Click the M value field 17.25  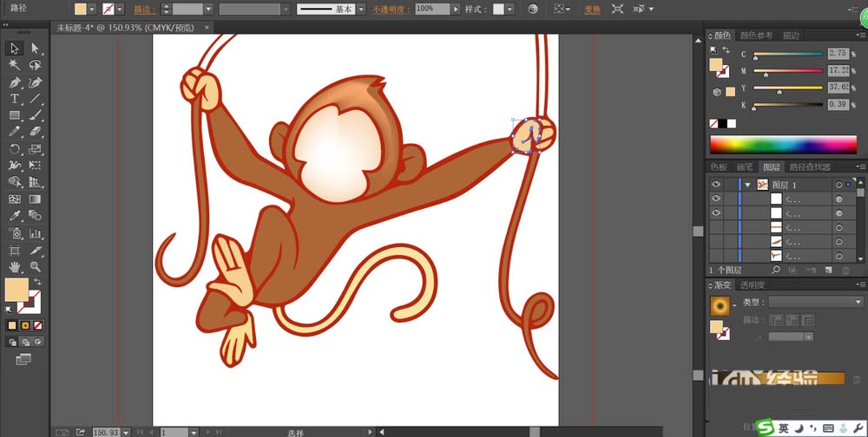click(x=838, y=70)
